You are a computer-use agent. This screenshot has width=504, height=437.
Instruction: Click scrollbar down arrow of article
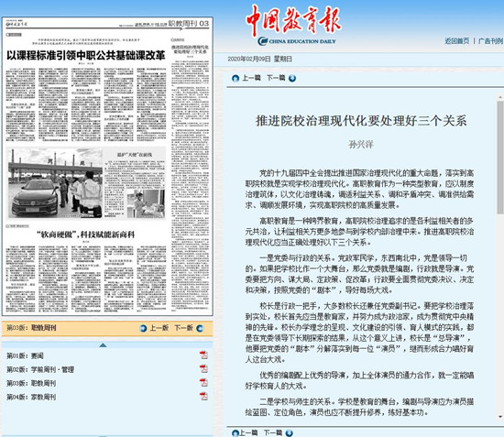500,417
